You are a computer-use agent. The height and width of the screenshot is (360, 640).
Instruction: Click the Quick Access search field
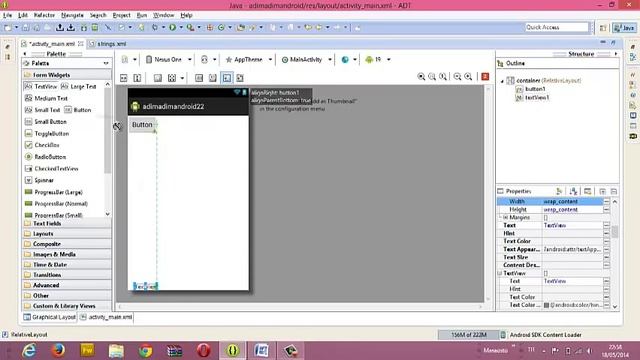click(x=556, y=27)
